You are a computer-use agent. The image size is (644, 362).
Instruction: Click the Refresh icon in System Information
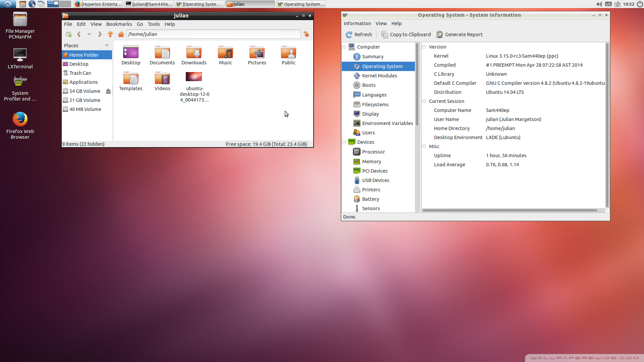coord(349,35)
